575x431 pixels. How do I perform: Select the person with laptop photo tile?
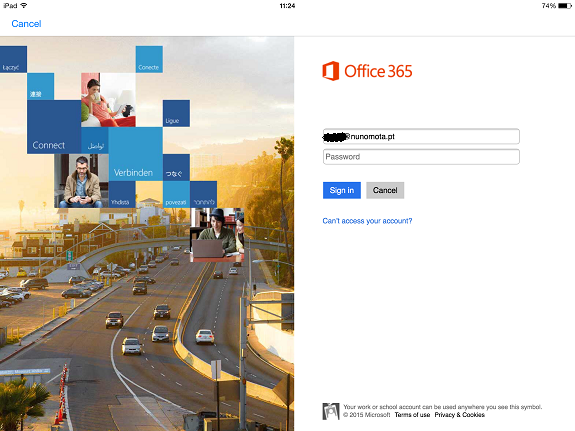[217, 235]
